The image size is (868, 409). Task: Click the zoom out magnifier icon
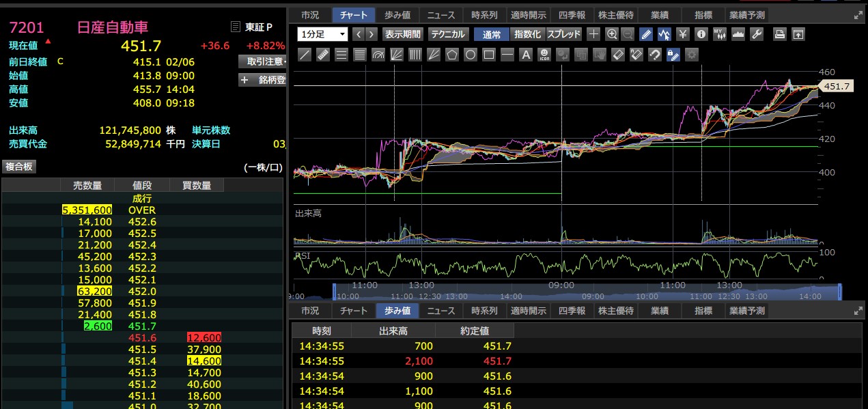click(628, 34)
